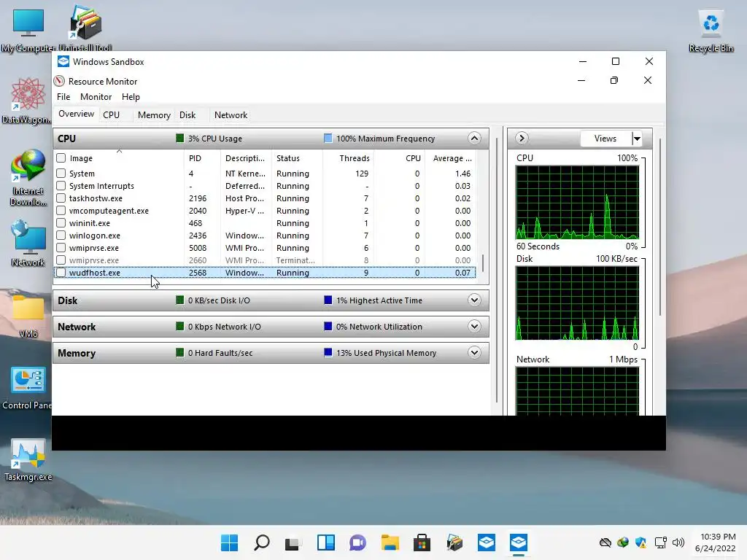Click the CPU usage graph

577,203
